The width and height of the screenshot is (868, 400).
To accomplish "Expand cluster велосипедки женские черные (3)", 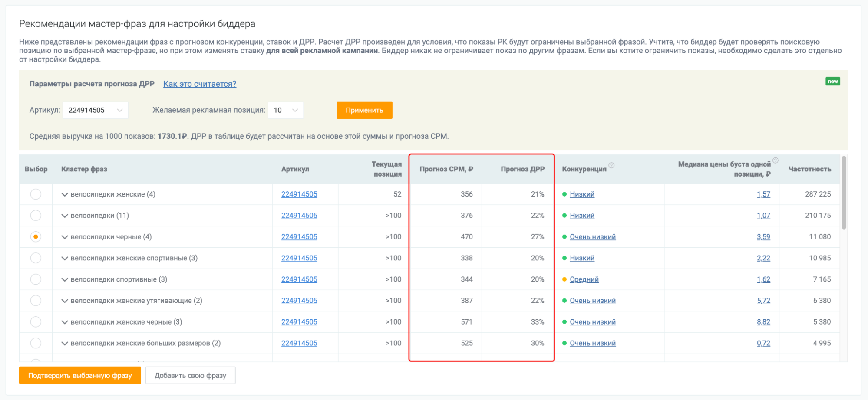I will [x=65, y=322].
